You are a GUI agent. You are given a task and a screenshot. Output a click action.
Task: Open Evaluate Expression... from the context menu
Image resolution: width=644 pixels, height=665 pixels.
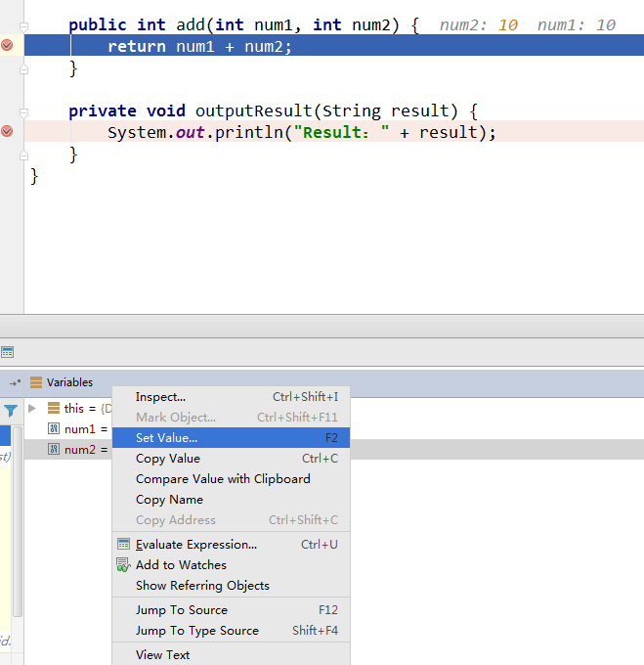(x=231, y=545)
